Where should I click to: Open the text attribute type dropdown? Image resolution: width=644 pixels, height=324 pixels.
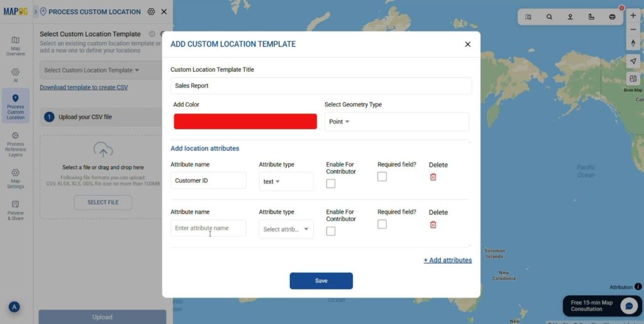tap(286, 182)
